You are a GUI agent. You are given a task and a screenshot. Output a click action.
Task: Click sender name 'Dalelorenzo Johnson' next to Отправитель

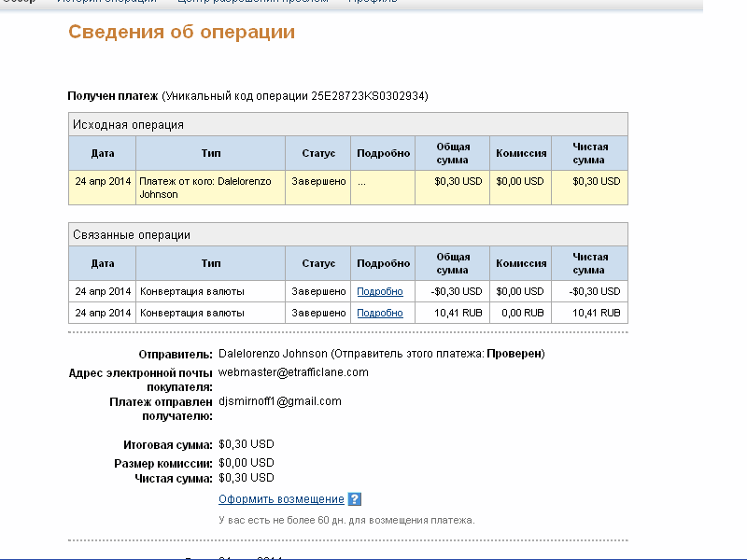pos(273,354)
